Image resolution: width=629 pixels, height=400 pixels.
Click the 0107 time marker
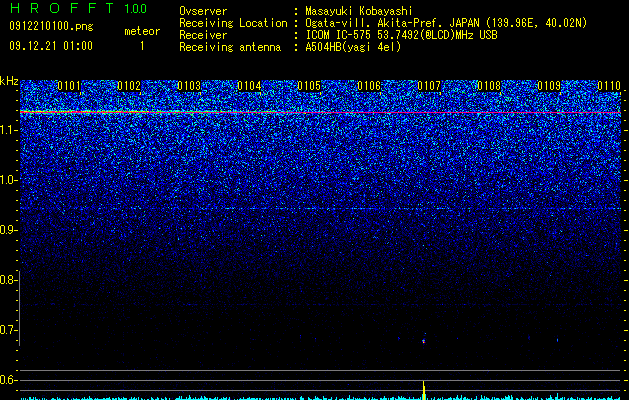(429, 86)
